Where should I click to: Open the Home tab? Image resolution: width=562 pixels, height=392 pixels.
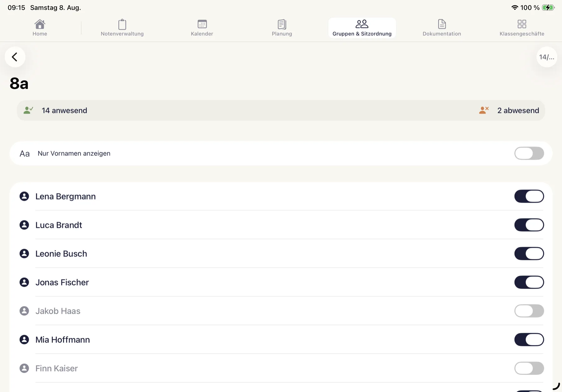(40, 28)
